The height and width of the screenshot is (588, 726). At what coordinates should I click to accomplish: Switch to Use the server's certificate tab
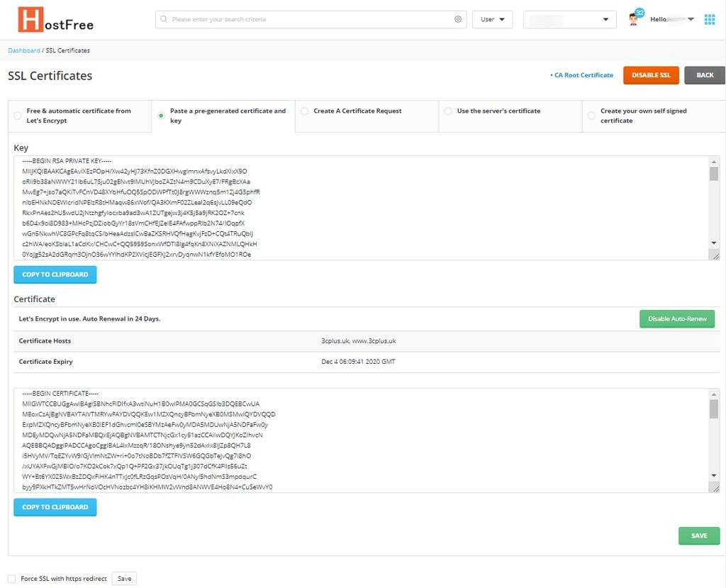(x=448, y=111)
